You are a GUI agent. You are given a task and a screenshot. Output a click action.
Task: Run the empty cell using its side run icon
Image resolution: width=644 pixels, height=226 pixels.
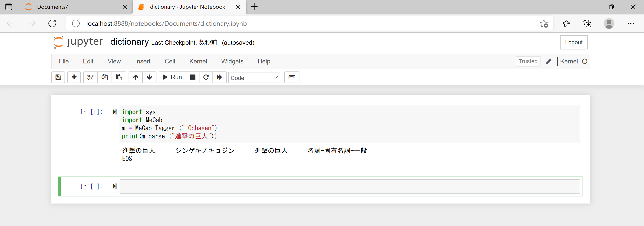(114, 186)
